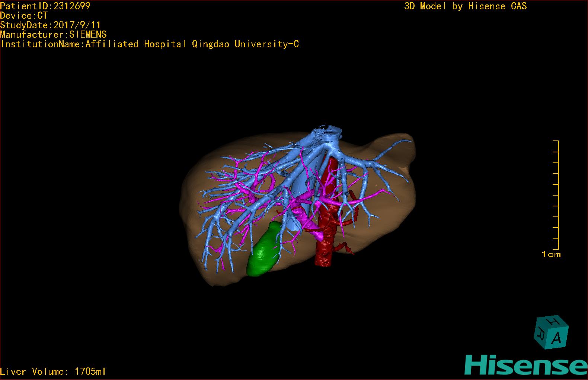
Task: Click the '3D Model by Hisense CAS' label
Action: 466,6
